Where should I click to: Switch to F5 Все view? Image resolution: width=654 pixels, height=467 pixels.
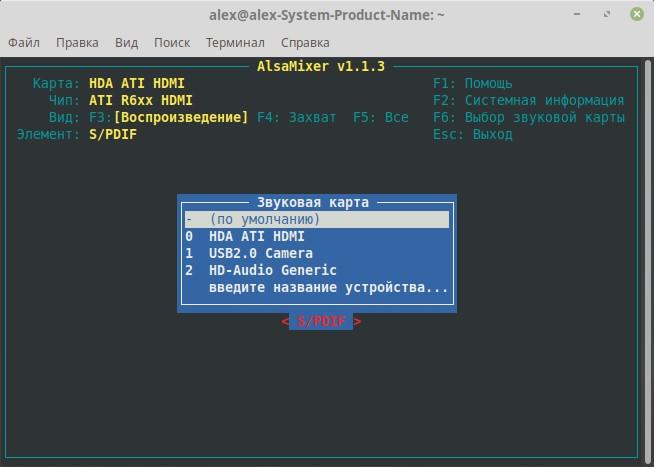tap(381, 117)
